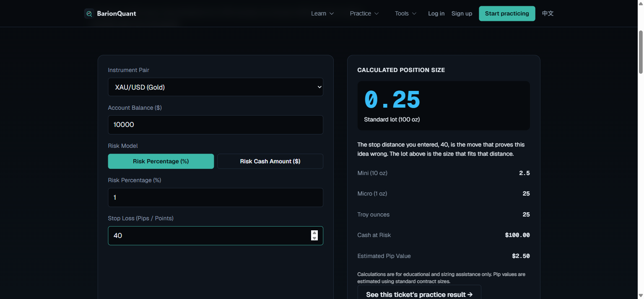Click the Instrument Pair field label
This screenshot has width=644, height=299.
(x=129, y=70)
